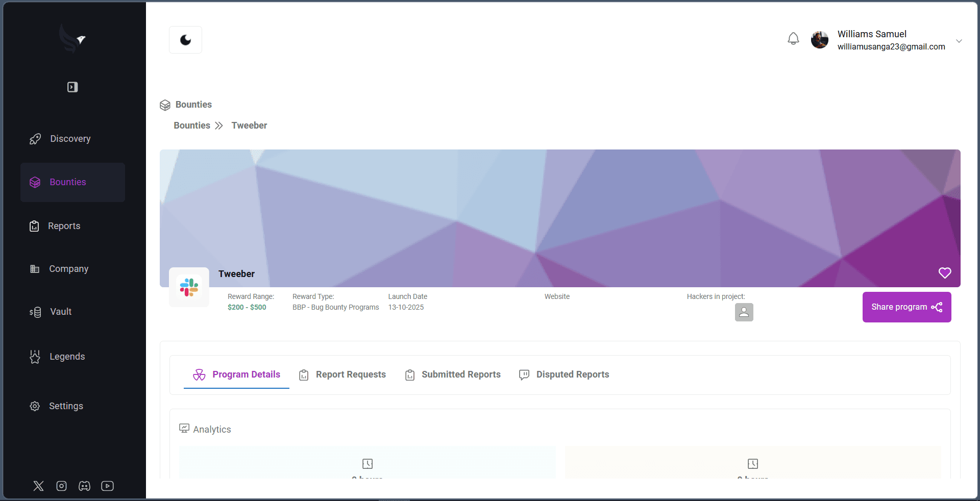Screen dimensions: 980x501
Task: Switch to Disputed Reports tab
Action: click(564, 374)
